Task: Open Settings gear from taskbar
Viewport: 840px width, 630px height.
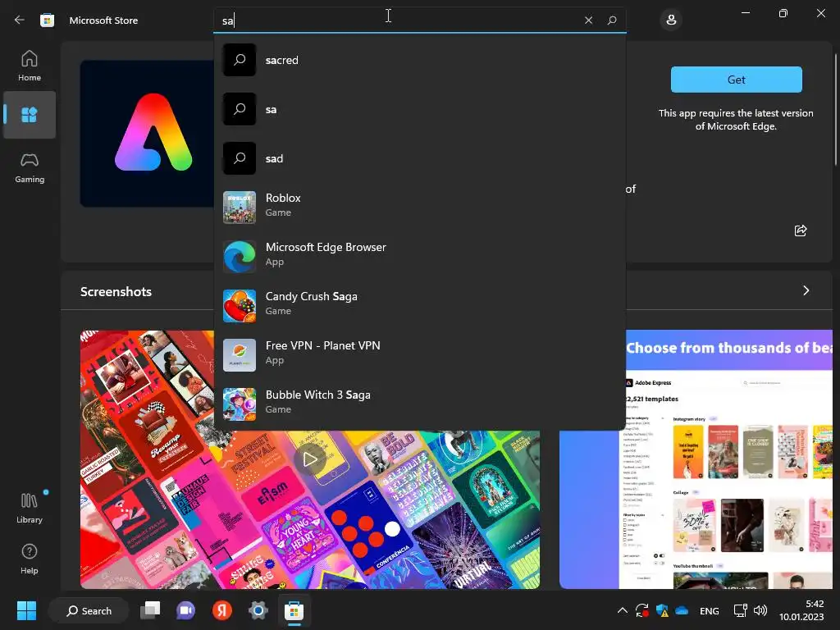Action: [x=258, y=610]
